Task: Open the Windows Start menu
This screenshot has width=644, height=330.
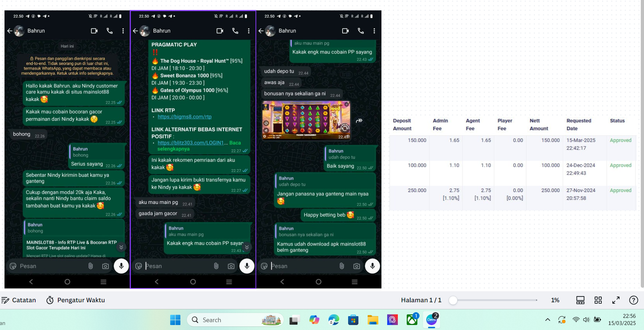Action: click(x=175, y=320)
